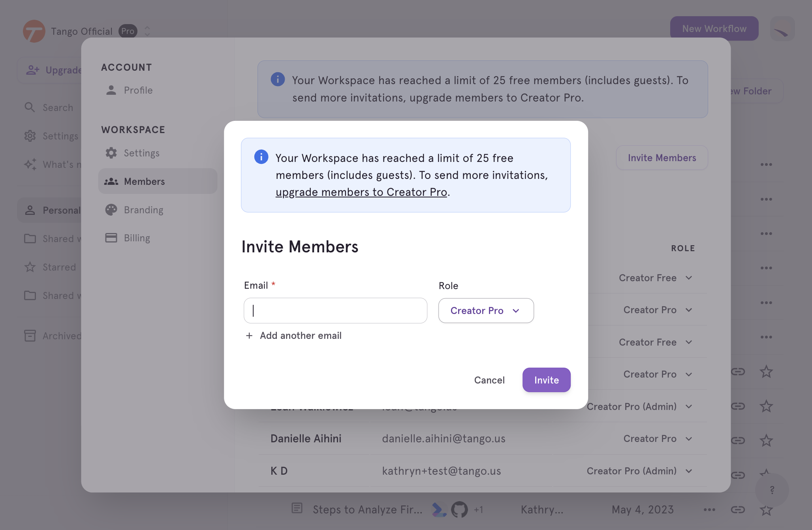
Task: Click the info icon in dialog notice
Action: pyautogui.click(x=261, y=157)
